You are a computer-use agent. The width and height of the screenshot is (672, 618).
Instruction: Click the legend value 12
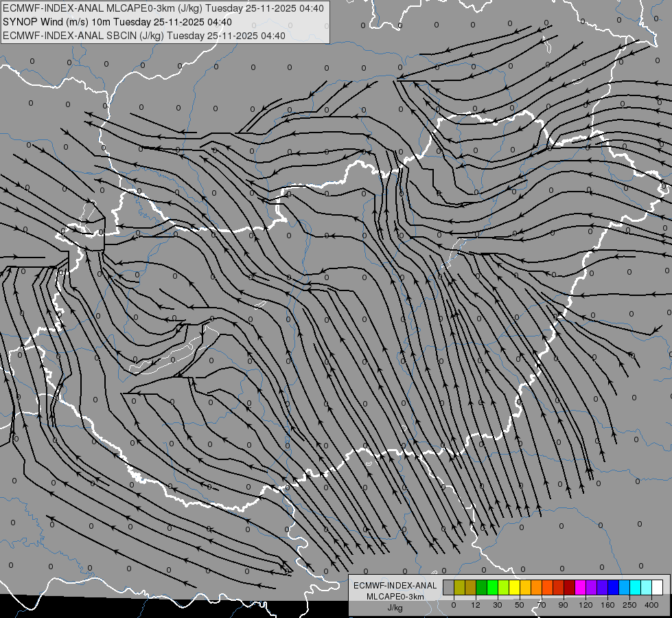point(476,605)
